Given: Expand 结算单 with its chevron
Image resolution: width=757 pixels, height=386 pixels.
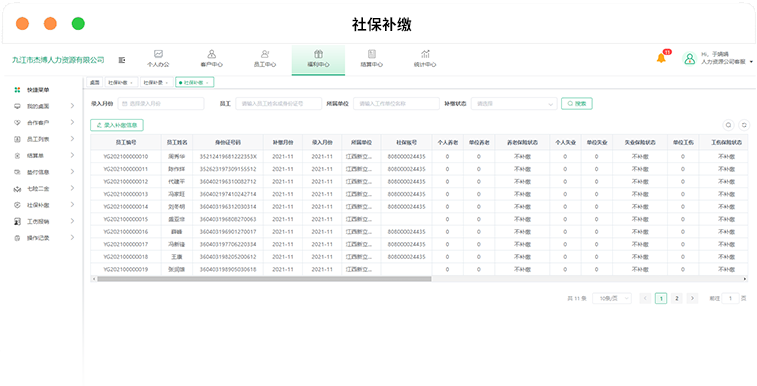Looking at the screenshot, I should click(x=72, y=155).
